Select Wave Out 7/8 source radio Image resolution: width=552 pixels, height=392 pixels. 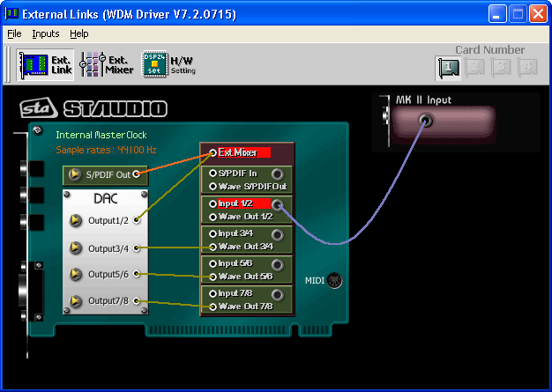tap(213, 307)
